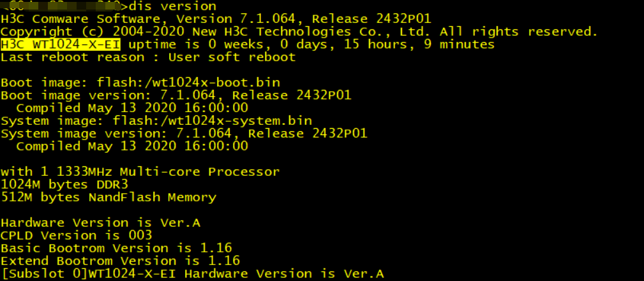Click the H3C Comware Software version line
The height and width of the screenshot is (281, 644).
point(216,18)
